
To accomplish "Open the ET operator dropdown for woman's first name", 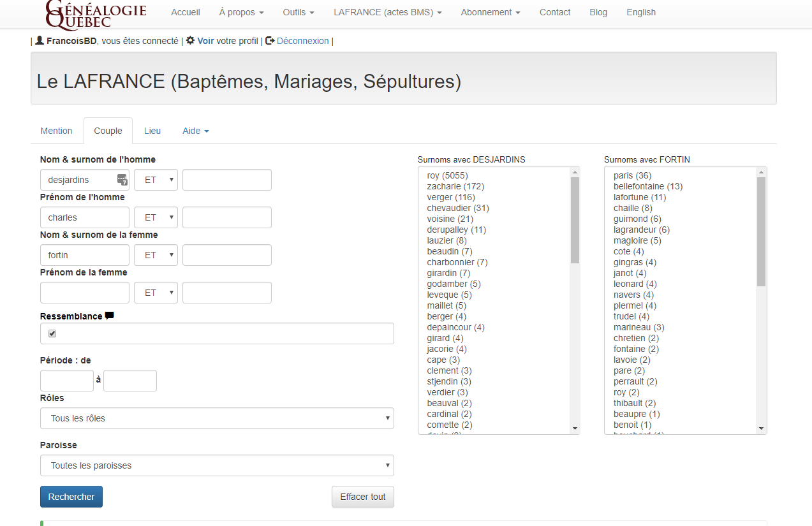I will click(x=156, y=293).
